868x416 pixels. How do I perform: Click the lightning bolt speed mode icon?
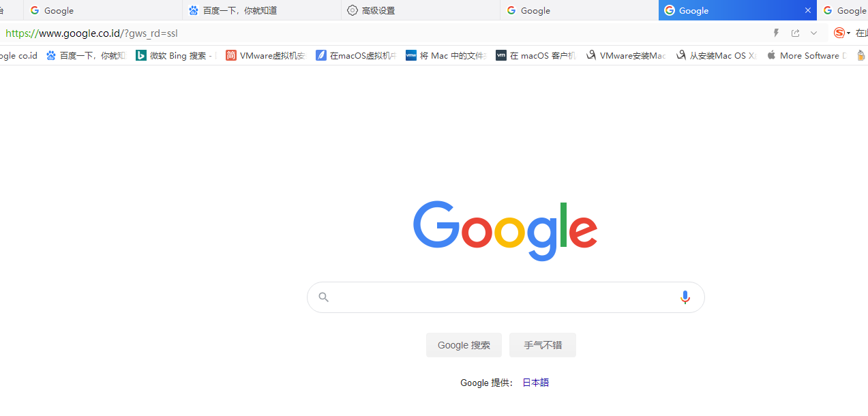pyautogui.click(x=776, y=33)
